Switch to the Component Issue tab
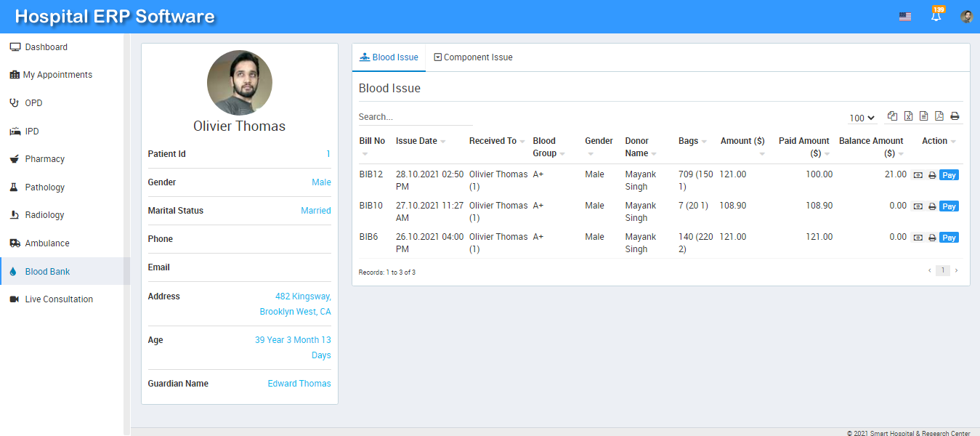The width and height of the screenshot is (980, 436). [x=473, y=57]
